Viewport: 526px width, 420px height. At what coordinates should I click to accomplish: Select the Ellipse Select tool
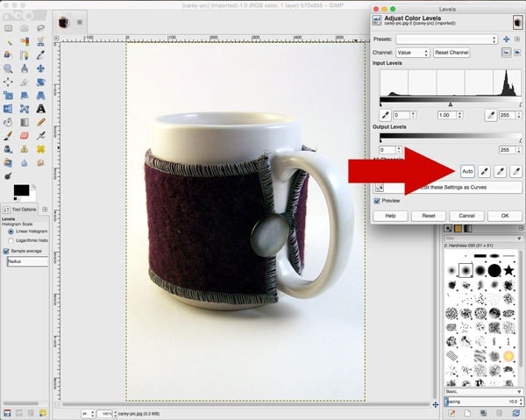point(25,29)
